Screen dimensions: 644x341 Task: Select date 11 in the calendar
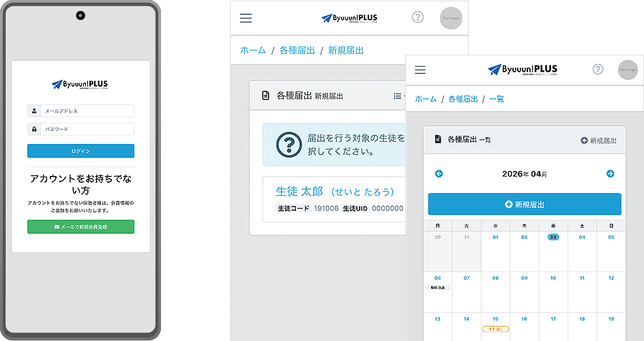click(x=582, y=278)
